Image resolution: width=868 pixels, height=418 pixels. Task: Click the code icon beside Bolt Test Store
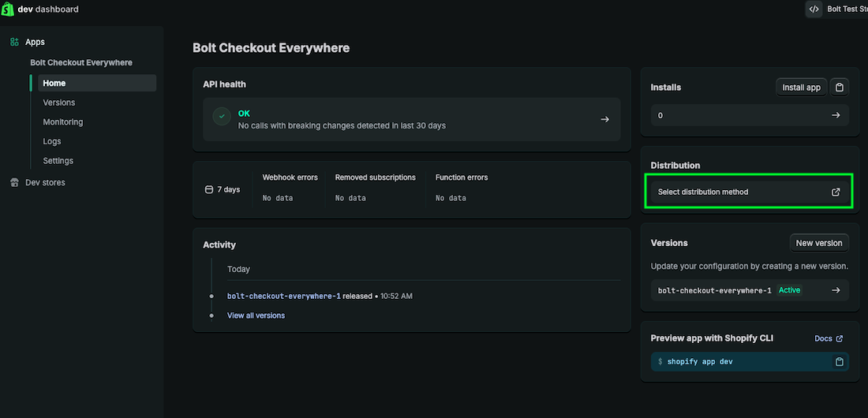point(814,9)
